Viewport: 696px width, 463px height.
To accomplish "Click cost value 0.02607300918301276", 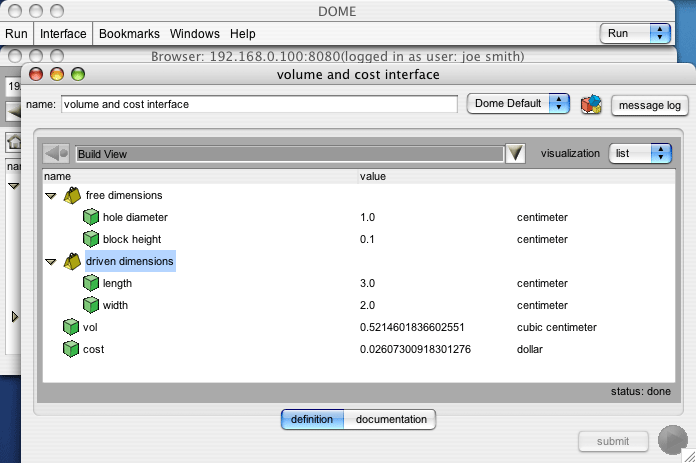I will [415, 349].
